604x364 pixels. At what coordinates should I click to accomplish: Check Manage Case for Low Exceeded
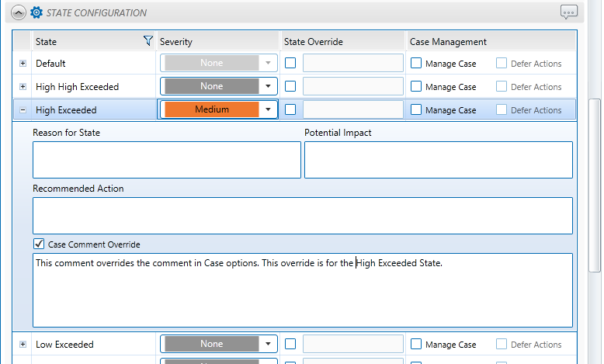click(x=416, y=344)
